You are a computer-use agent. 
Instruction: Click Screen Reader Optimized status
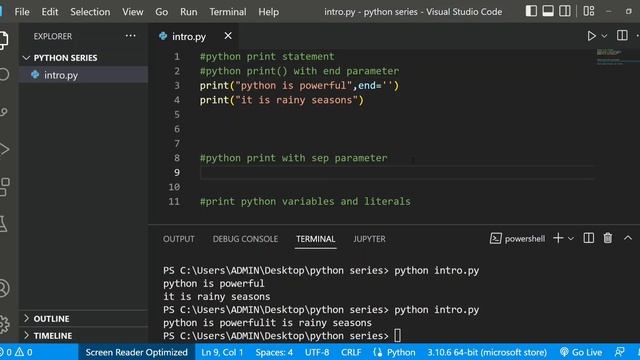(136, 352)
